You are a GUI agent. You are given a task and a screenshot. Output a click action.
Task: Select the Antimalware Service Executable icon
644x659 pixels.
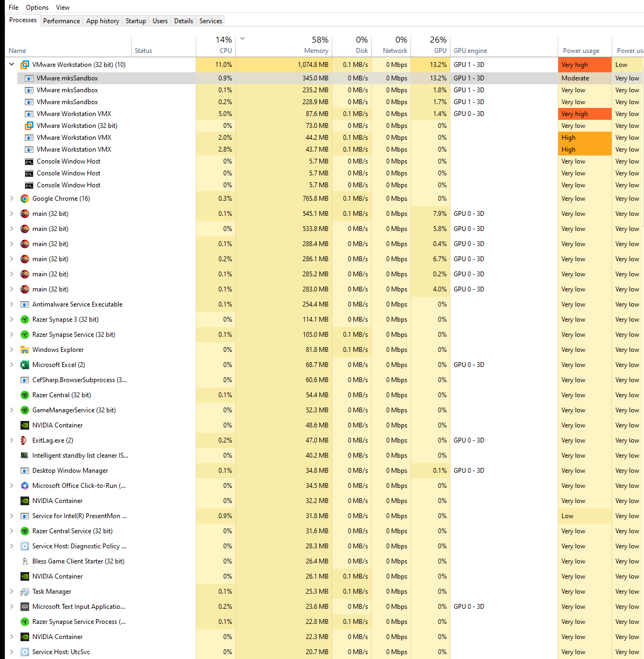tap(24, 304)
